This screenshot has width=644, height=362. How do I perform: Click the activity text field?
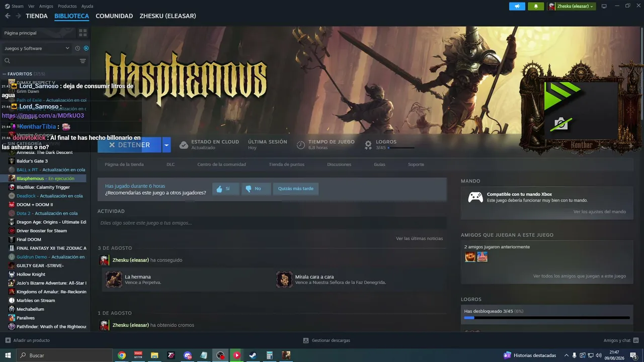pyautogui.click(x=272, y=223)
